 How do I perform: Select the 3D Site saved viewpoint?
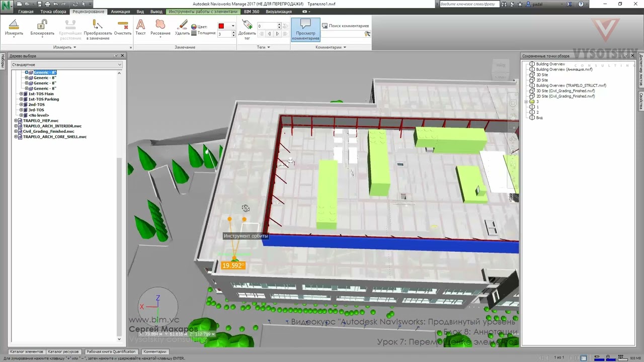[x=542, y=75]
